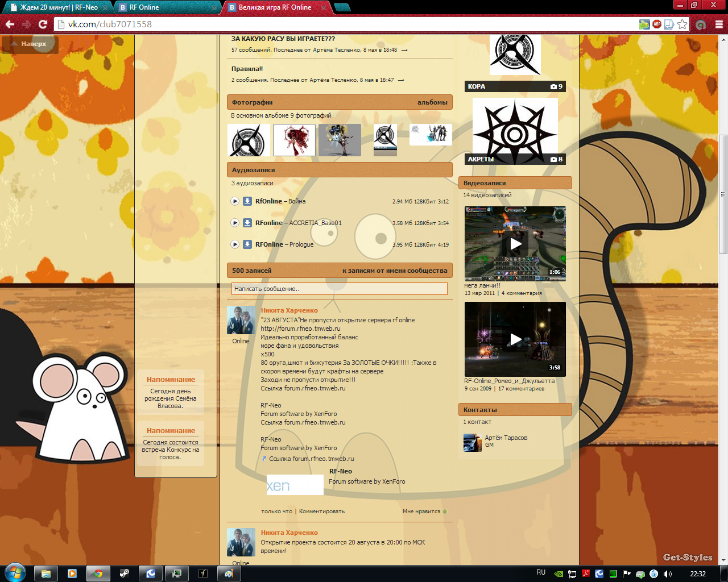
Task: Open the Chrome hamburger menu
Action: [719, 24]
